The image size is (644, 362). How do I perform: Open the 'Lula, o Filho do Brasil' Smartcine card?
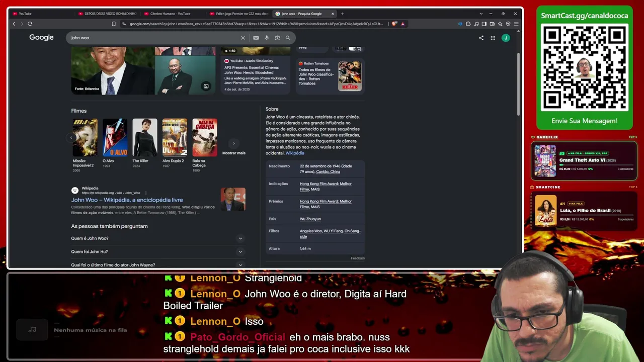[584, 211]
